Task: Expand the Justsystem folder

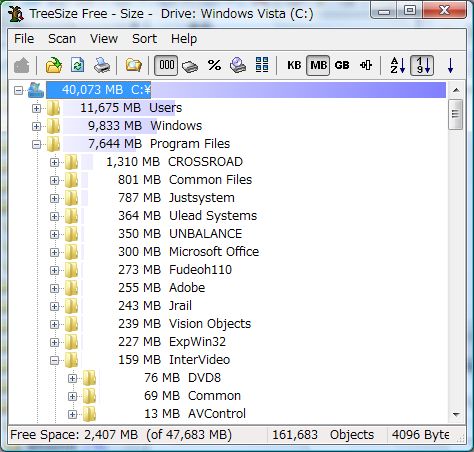Action: [x=54, y=198]
